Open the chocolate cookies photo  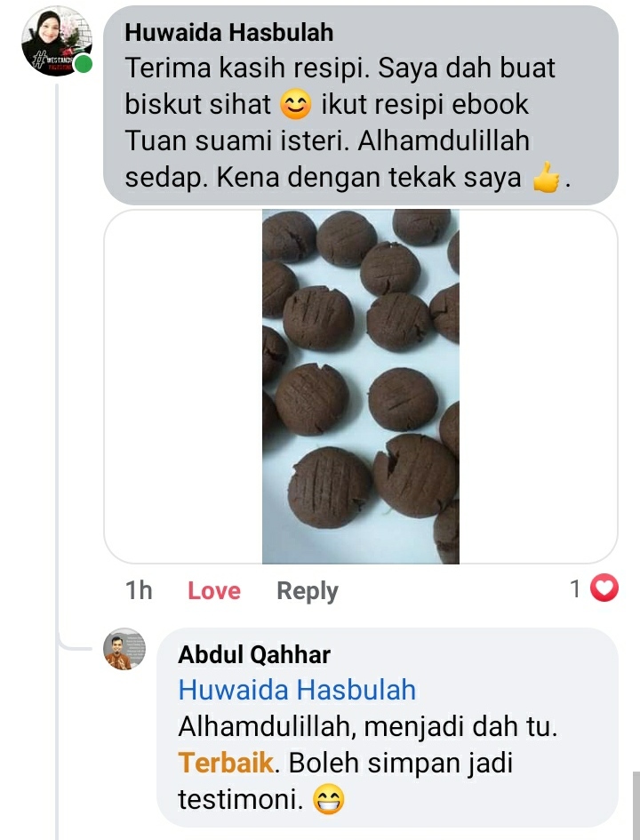pos(360,387)
